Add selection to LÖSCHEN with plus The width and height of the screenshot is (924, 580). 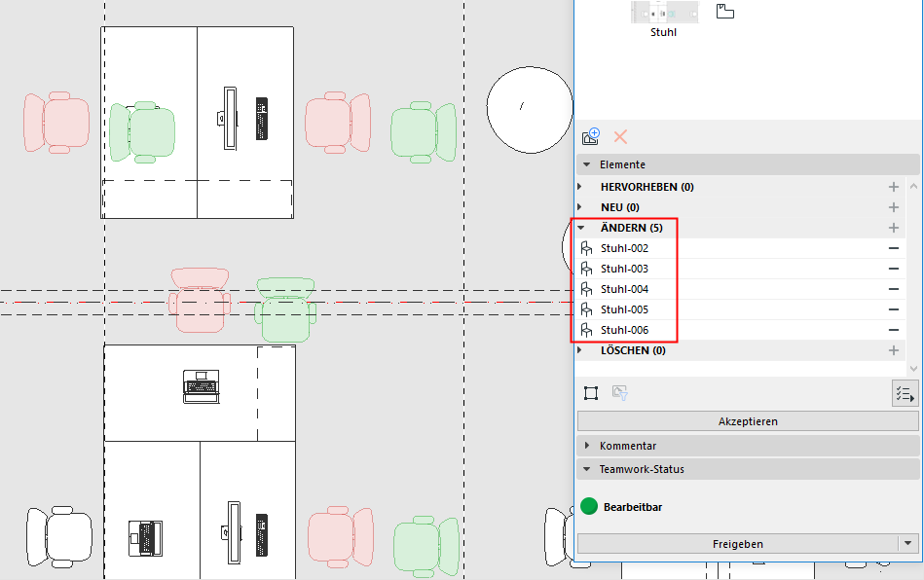coord(894,350)
